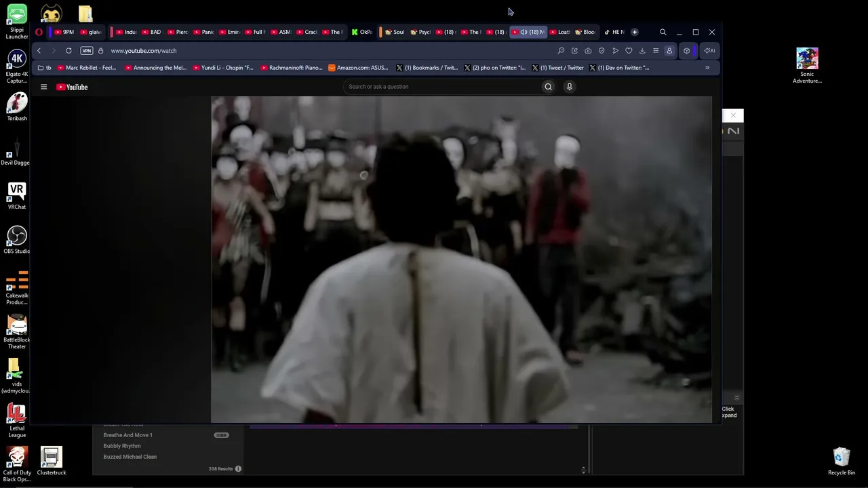Switch to the Panic tab

coord(203,32)
